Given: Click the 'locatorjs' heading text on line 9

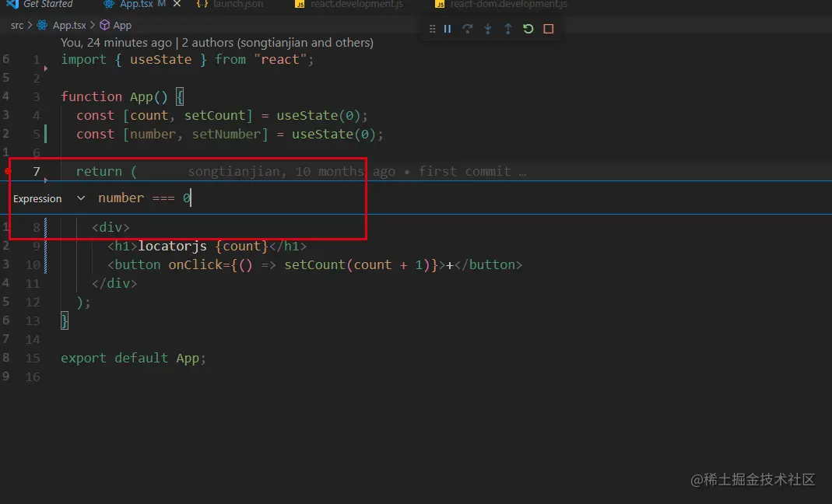Looking at the screenshot, I should [x=173, y=246].
